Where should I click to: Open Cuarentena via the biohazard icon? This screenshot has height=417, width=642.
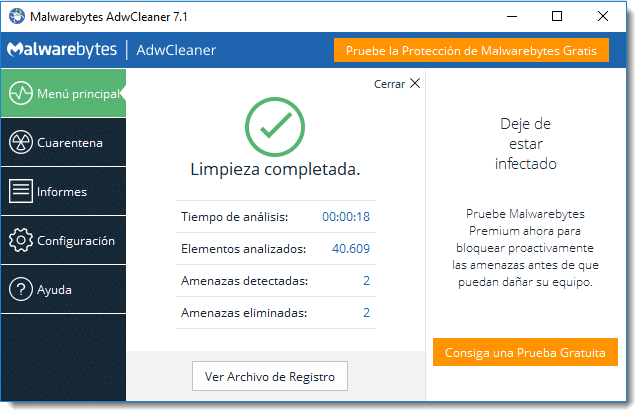[x=21, y=143]
